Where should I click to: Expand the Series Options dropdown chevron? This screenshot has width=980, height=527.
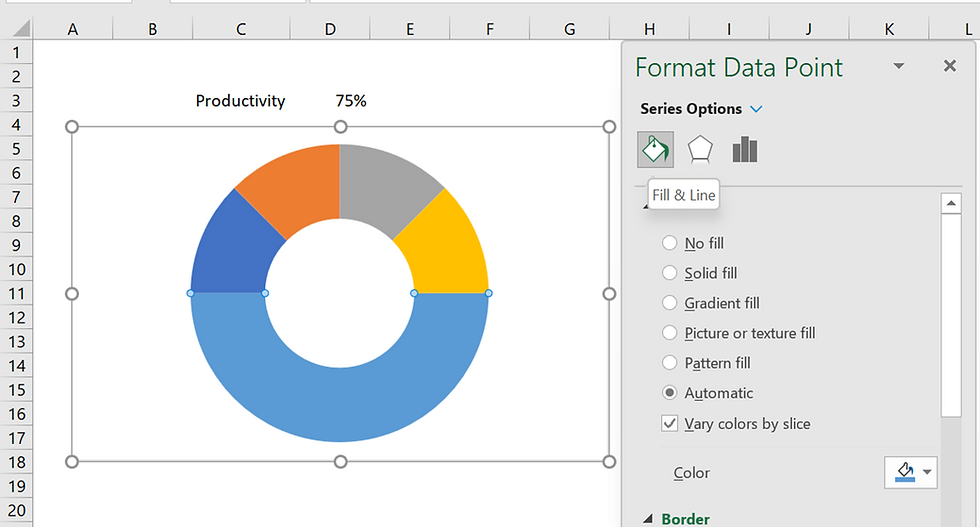[x=756, y=109]
